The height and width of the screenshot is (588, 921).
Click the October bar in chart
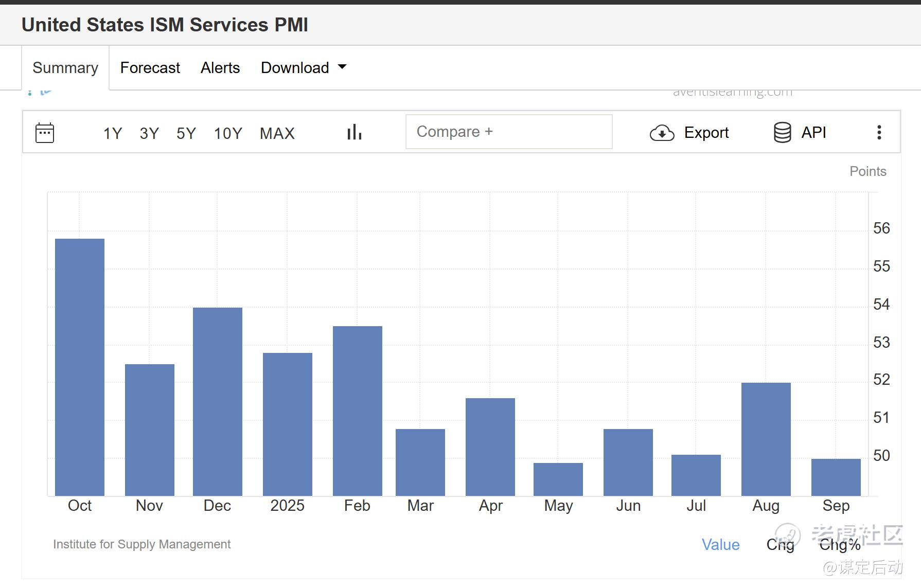click(80, 367)
